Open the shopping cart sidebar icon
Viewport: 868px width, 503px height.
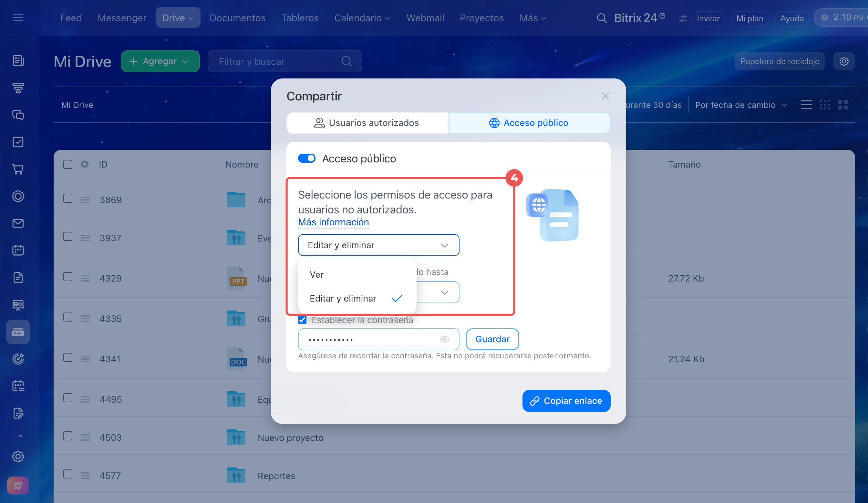tap(18, 169)
